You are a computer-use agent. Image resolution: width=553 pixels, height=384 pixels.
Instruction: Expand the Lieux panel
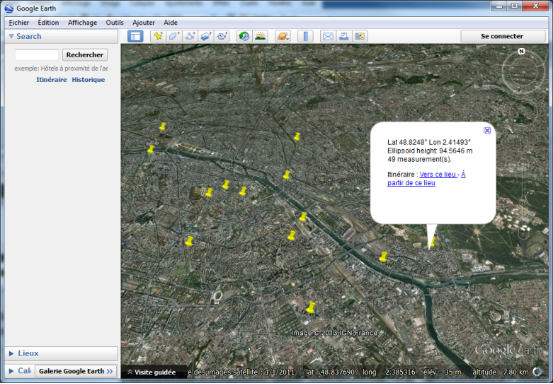[x=11, y=353]
